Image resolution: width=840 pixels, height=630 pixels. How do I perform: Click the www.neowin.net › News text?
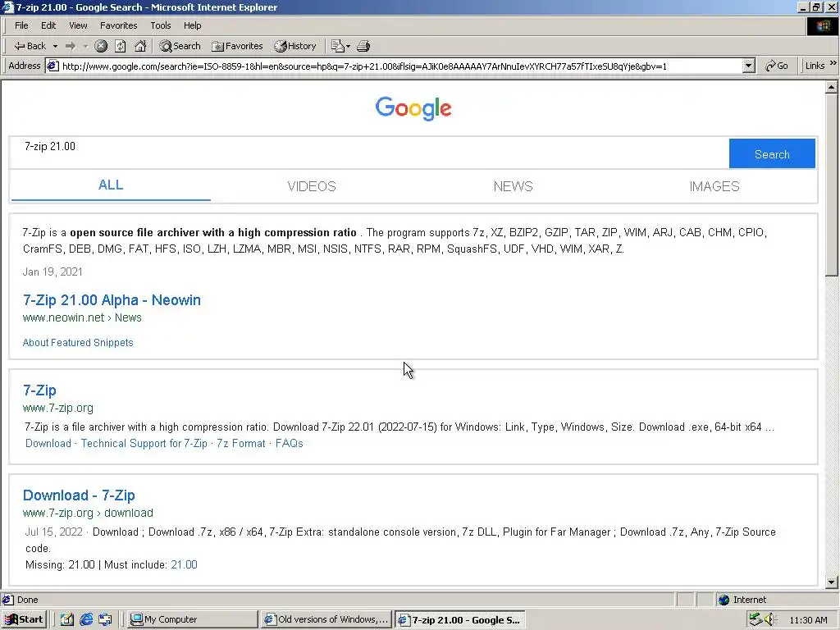(82, 317)
